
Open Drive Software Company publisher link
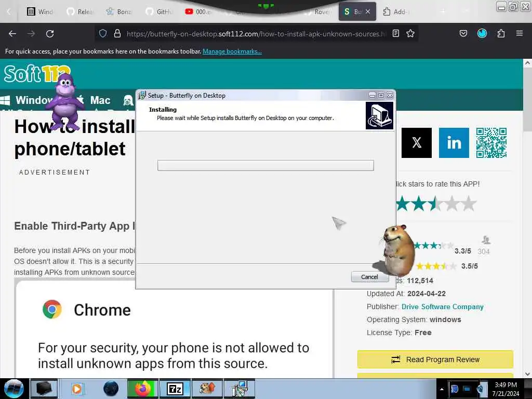[443, 307]
